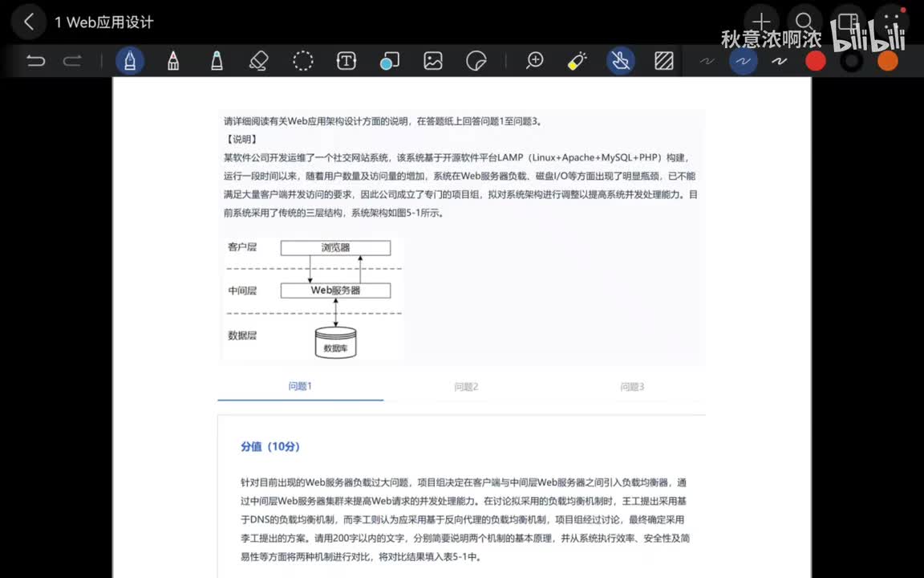Activate the zoom magnifier tool
This screenshot has width=924, height=578.
[x=534, y=61]
